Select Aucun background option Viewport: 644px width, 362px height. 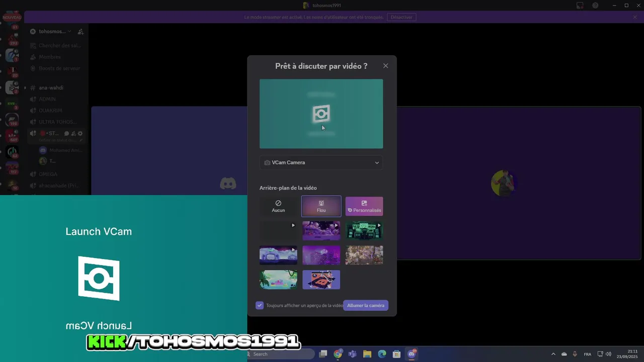pos(278,206)
